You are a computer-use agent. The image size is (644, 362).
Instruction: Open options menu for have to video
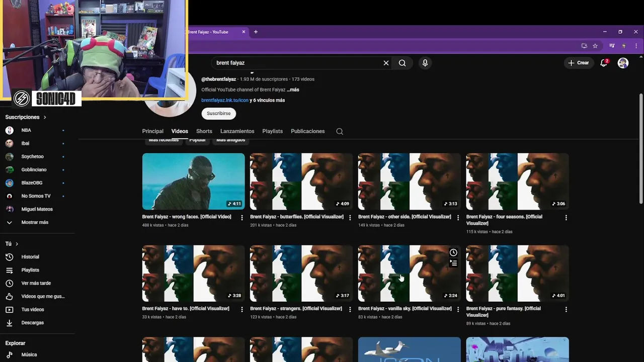point(242,310)
